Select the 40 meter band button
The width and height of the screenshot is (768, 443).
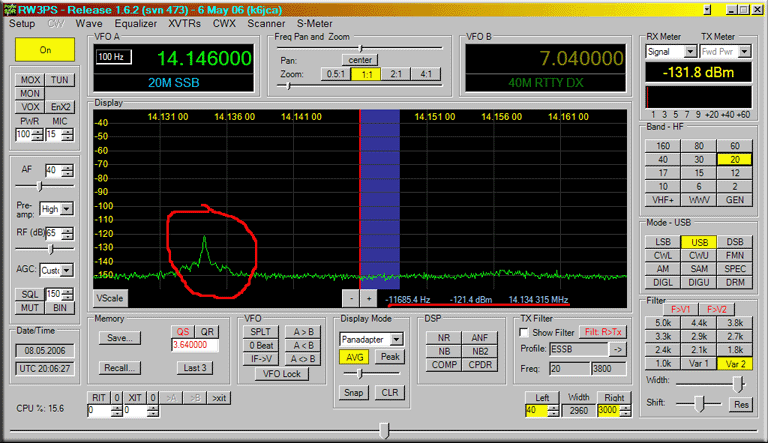click(x=663, y=159)
